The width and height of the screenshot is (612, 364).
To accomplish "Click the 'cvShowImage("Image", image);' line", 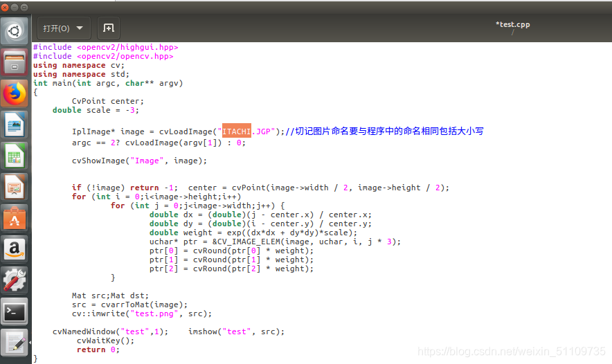I will 139,161.
